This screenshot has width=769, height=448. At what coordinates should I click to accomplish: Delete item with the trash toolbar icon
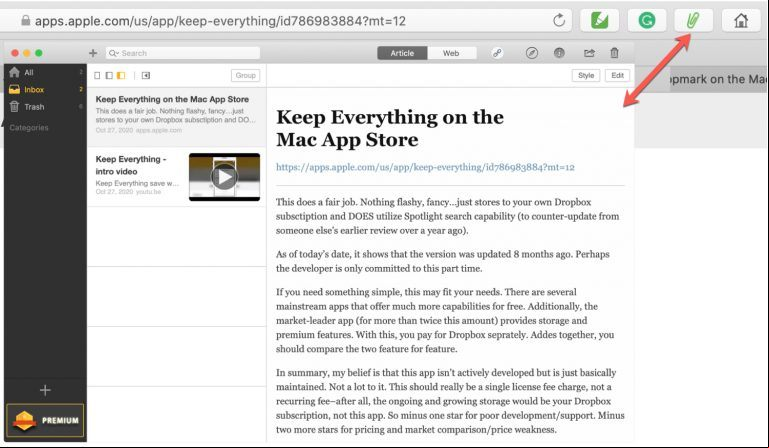[x=615, y=53]
